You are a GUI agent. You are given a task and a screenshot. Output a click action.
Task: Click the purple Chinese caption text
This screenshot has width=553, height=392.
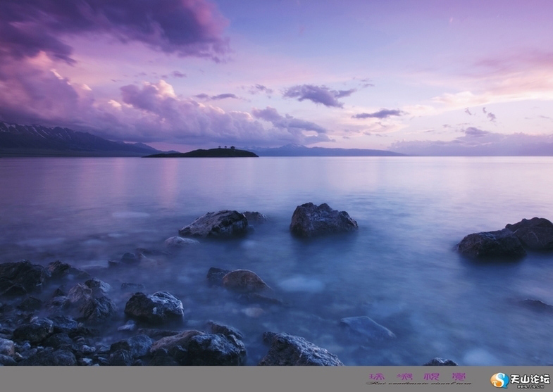(418, 377)
